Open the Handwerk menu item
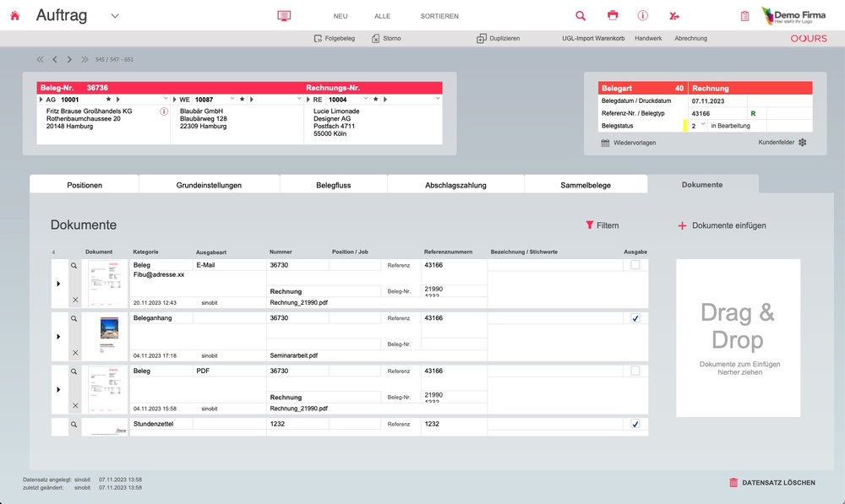Image resolution: width=845 pixels, height=504 pixels. [648, 38]
